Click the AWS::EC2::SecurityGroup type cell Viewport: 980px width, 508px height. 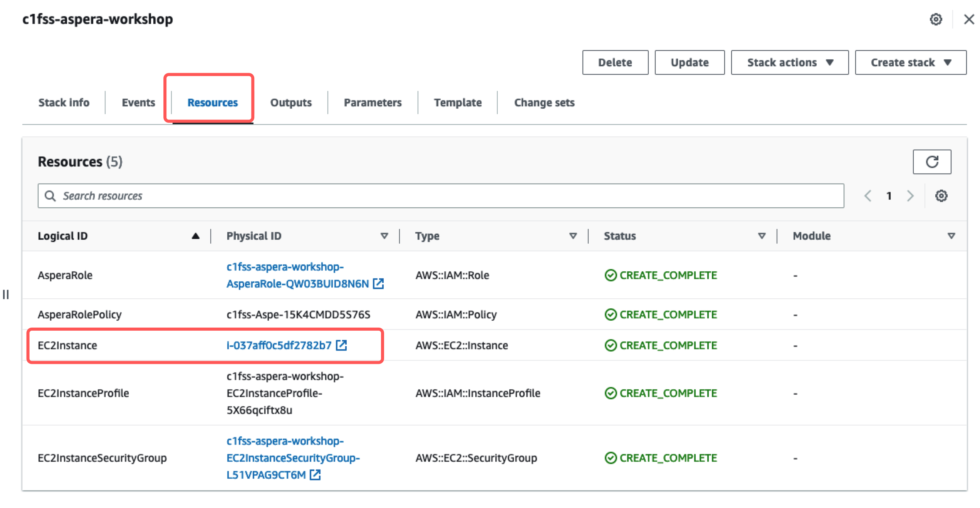pos(476,458)
